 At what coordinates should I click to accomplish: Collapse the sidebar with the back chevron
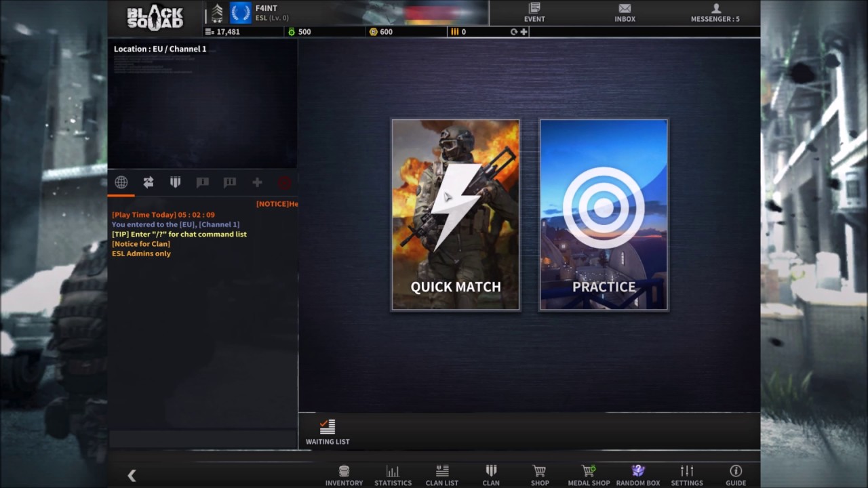point(132,475)
